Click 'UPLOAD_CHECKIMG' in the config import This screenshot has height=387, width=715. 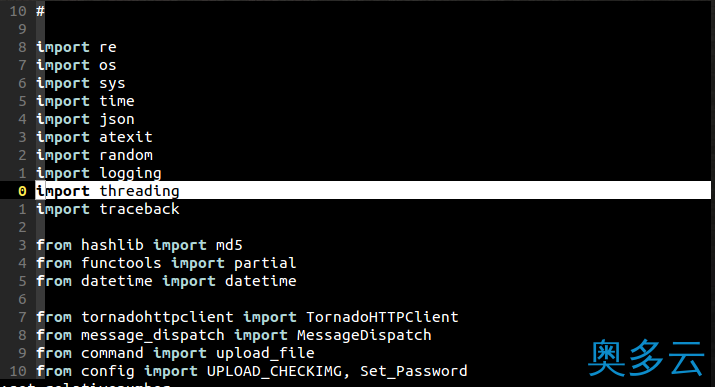(x=274, y=371)
